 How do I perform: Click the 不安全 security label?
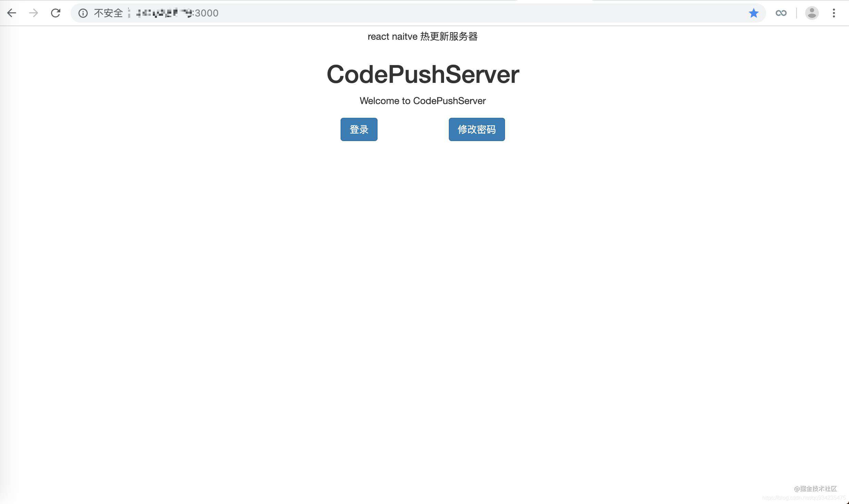108,13
